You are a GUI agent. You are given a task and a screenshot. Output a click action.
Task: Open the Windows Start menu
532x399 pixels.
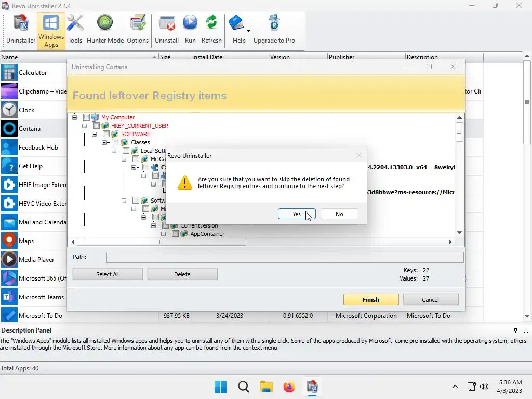click(x=220, y=387)
